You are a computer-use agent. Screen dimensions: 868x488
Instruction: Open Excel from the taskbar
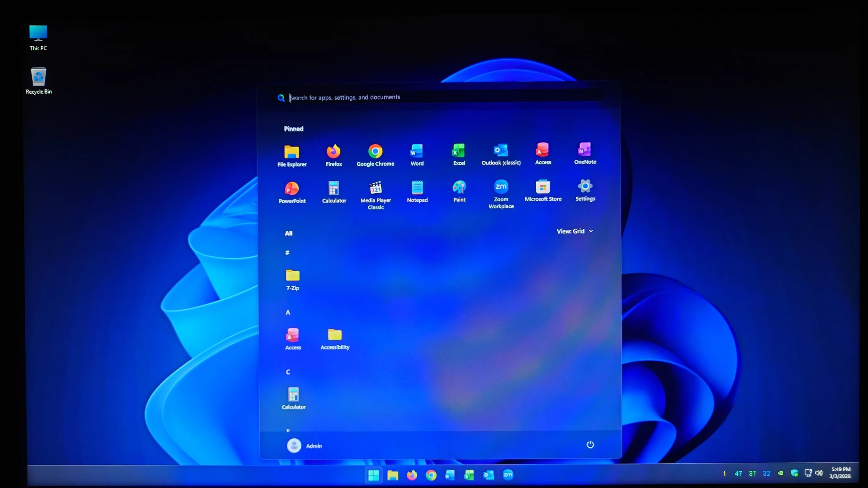[469, 475]
